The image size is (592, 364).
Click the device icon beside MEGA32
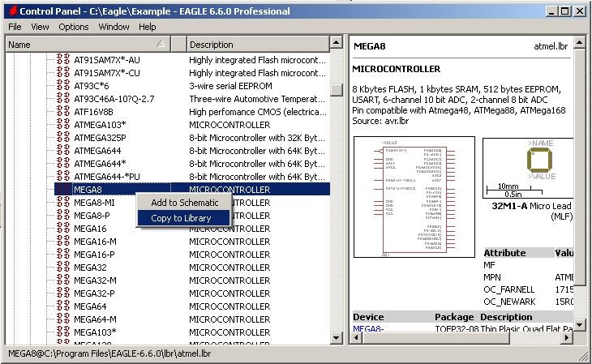tap(63, 267)
